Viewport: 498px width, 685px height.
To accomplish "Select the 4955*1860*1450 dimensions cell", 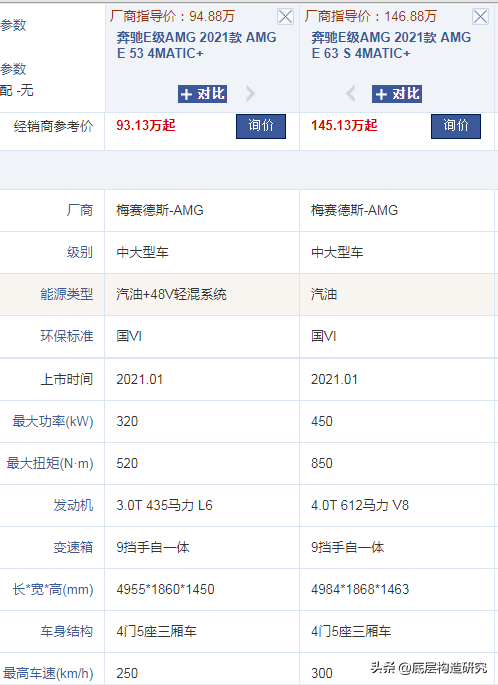I will pos(202,589).
